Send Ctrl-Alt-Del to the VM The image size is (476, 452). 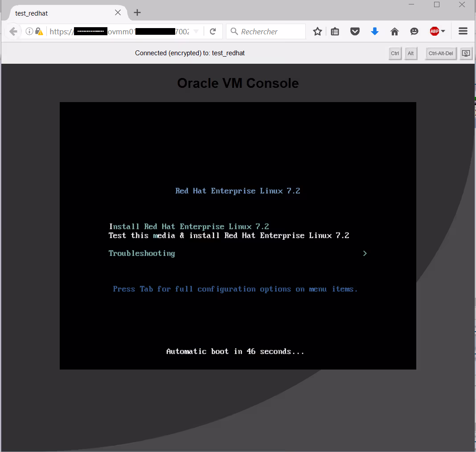[440, 53]
